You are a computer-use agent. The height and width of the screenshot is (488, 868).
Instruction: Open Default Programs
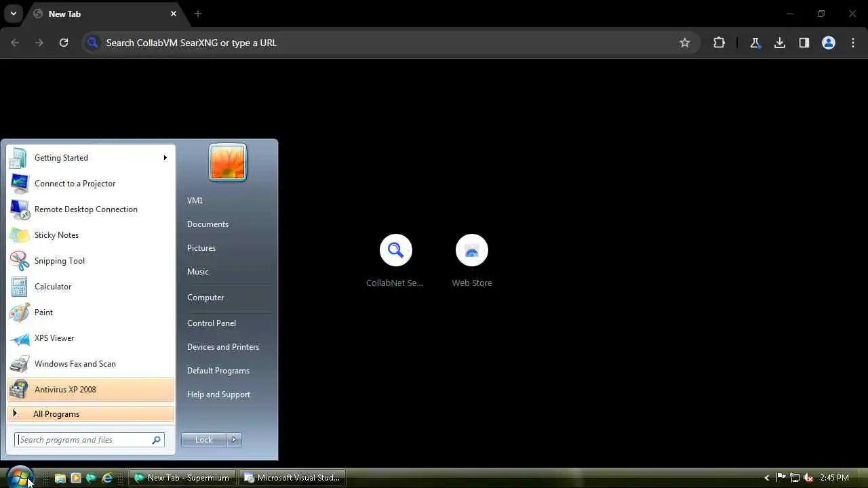point(218,371)
